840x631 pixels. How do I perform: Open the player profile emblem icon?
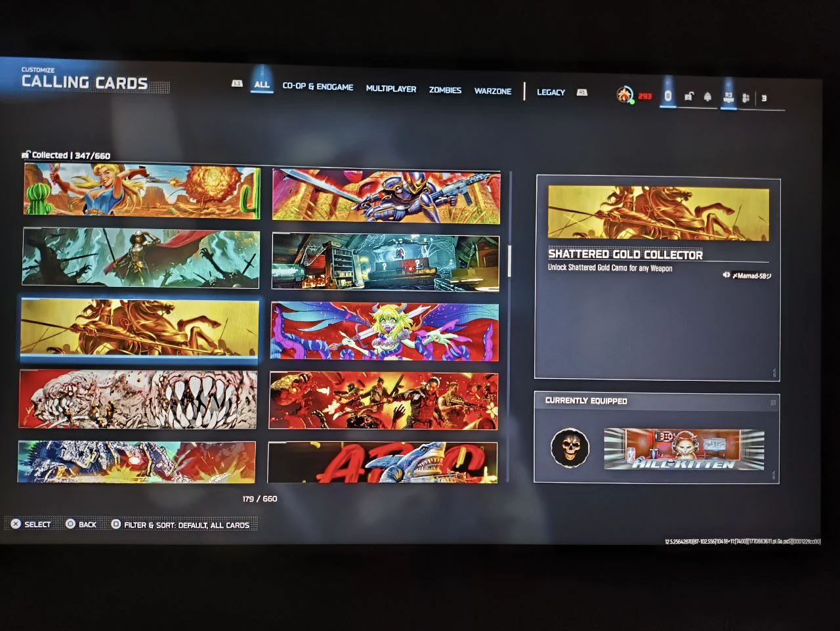[625, 95]
